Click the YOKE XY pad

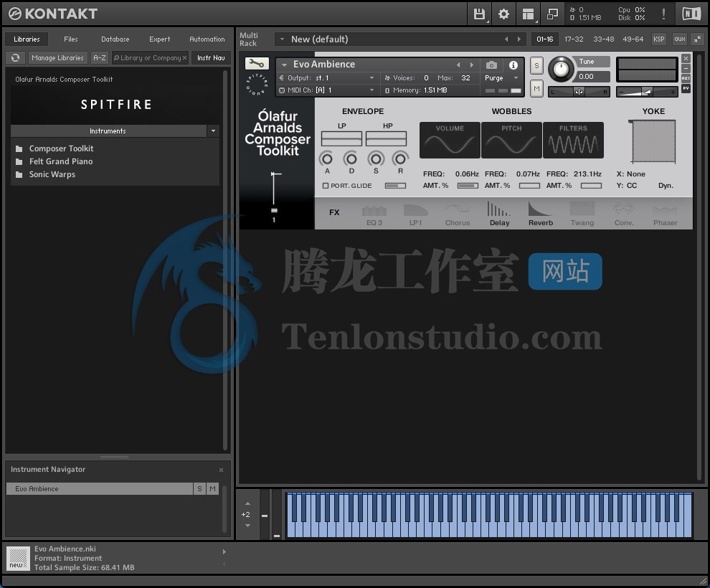coord(653,141)
